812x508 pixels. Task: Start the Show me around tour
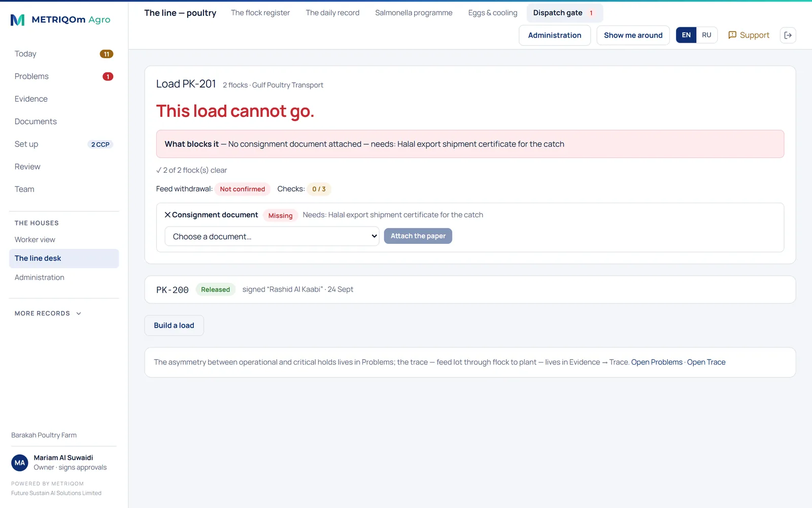633,35
